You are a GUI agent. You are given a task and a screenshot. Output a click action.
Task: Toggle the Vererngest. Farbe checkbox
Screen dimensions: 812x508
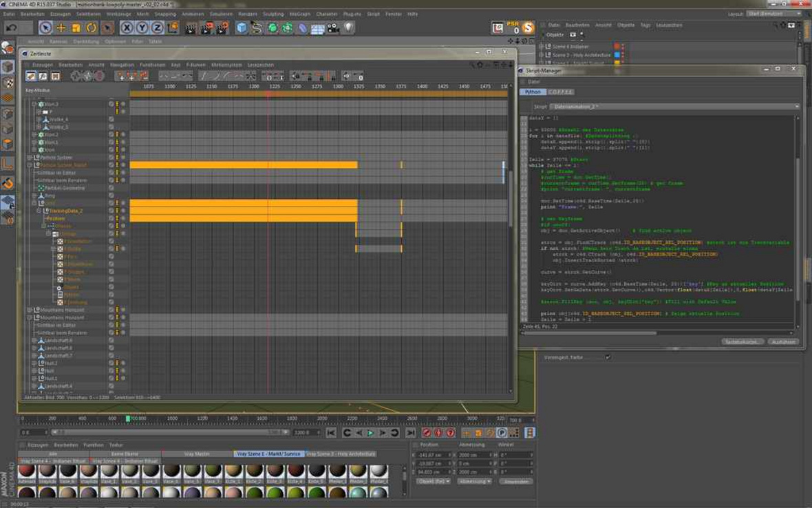coord(608,357)
